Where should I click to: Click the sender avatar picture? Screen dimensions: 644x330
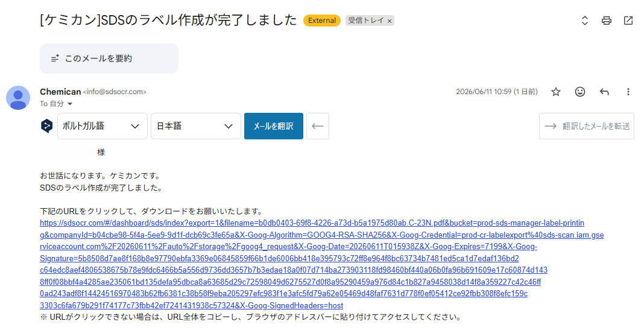pos(18,98)
